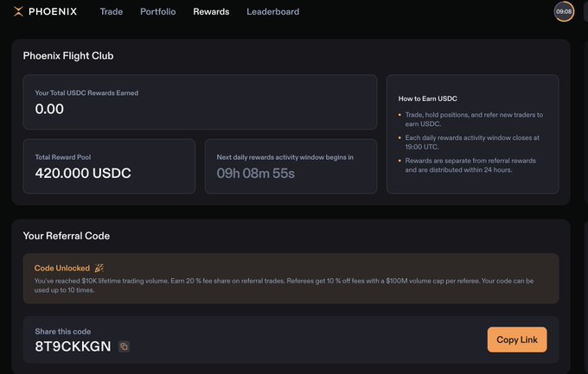Copy referral code with the copy icon

click(x=125, y=346)
